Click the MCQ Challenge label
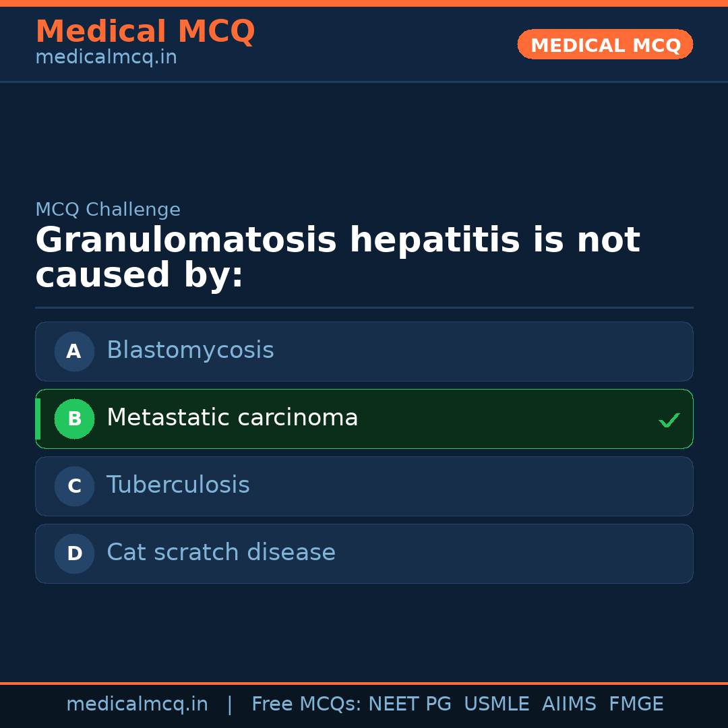Image resolution: width=728 pixels, height=728 pixels. tap(108, 210)
